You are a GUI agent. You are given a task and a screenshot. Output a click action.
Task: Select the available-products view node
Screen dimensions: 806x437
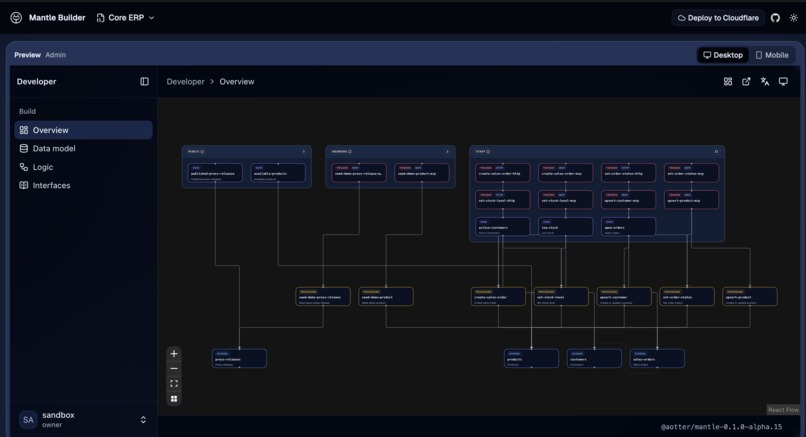[278, 173]
